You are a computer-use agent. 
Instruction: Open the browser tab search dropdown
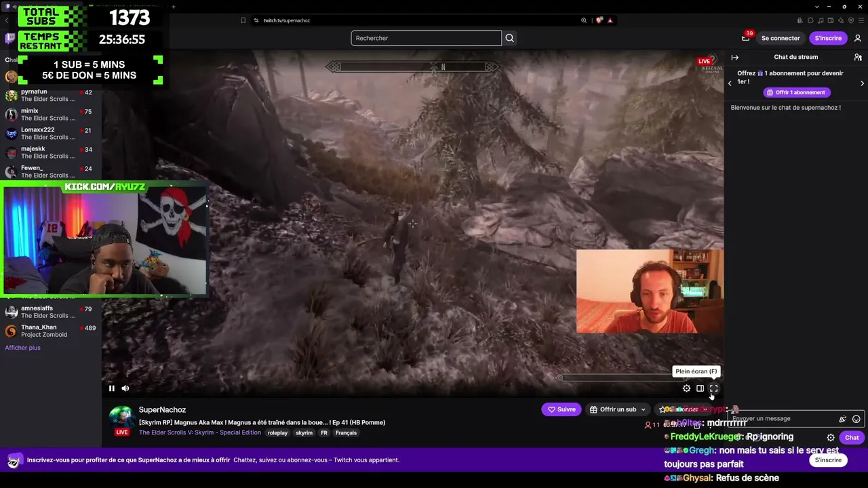click(817, 7)
